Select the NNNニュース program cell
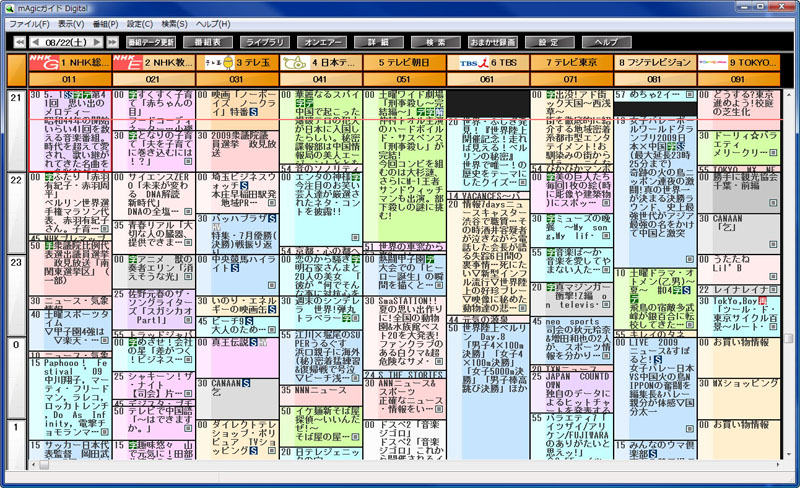800x488 pixels. click(x=321, y=396)
